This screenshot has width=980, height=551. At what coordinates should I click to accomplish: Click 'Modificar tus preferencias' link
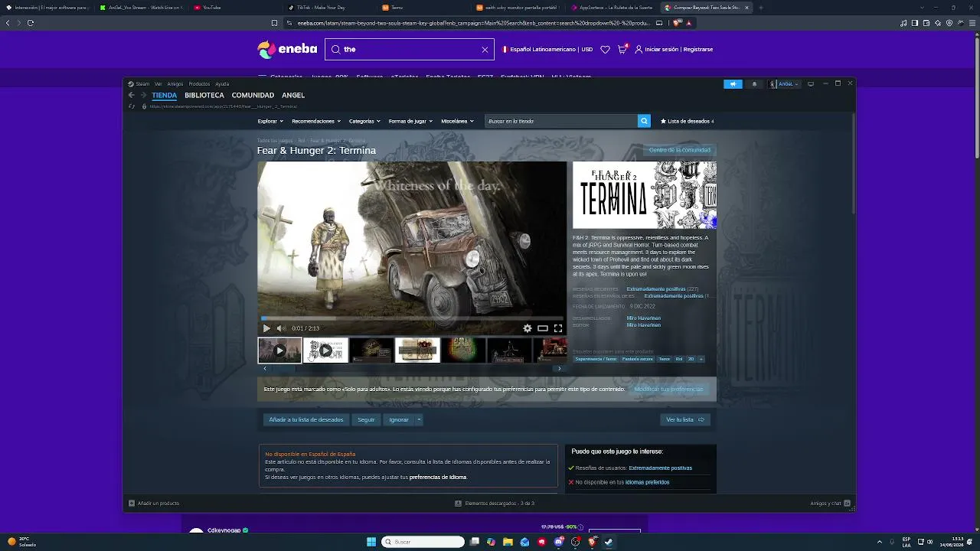[668, 390]
